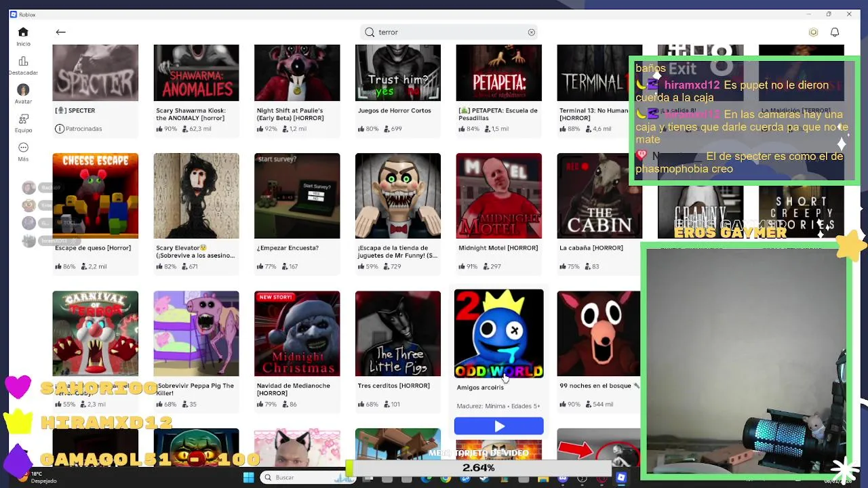
Task: Open the 'Start survey?' laptop thumbnail
Action: coord(297,196)
